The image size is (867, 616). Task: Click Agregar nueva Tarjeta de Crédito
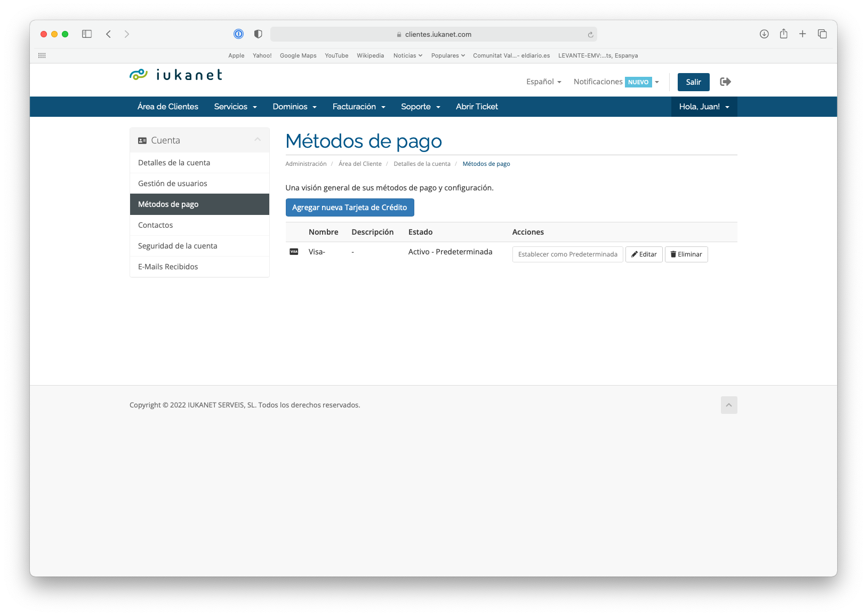(350, 207)
